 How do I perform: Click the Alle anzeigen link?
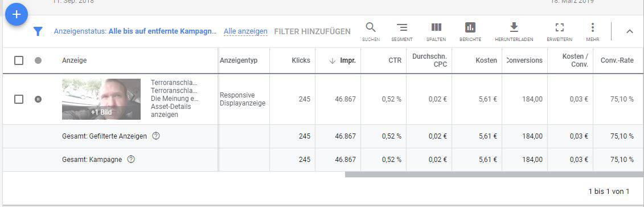click(245, 31)
